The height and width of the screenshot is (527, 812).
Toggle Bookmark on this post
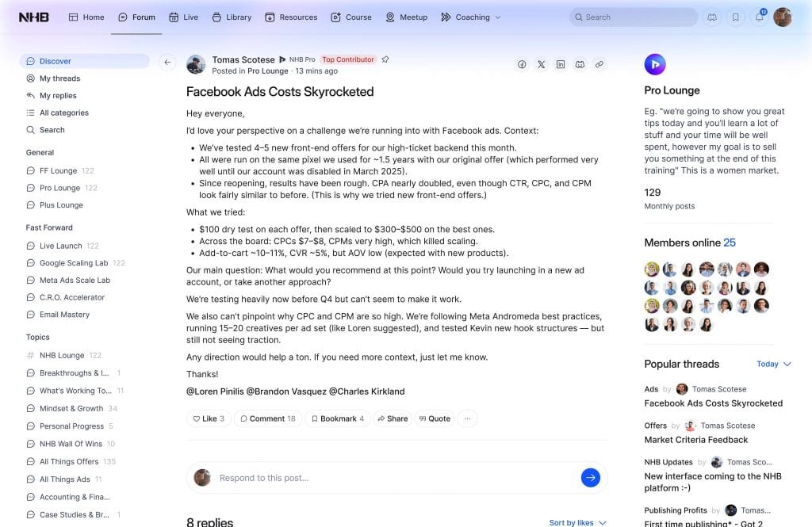point(338,418)
